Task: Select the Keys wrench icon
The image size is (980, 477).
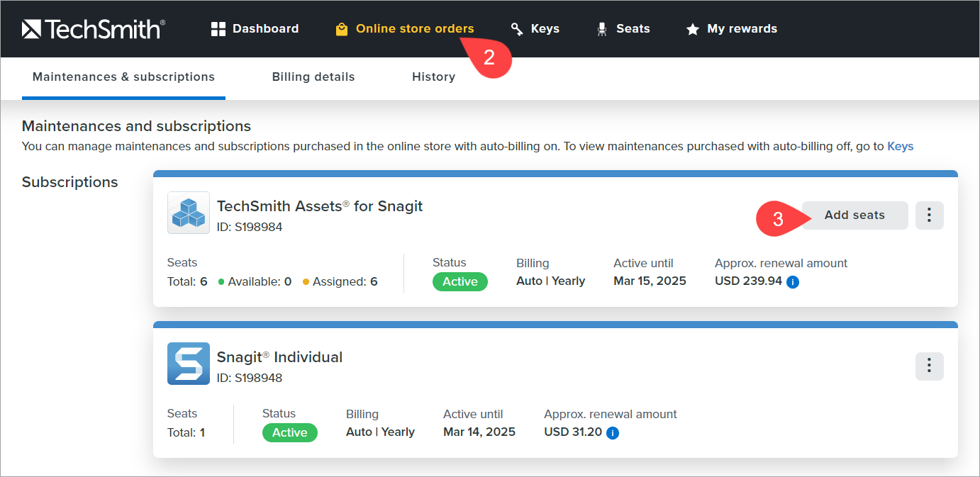Action: (x=516, y=28)
